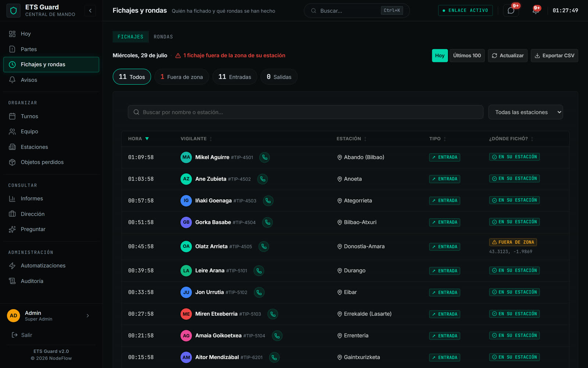Click Mikel Aguirre's MA avatar

(186, 158)
